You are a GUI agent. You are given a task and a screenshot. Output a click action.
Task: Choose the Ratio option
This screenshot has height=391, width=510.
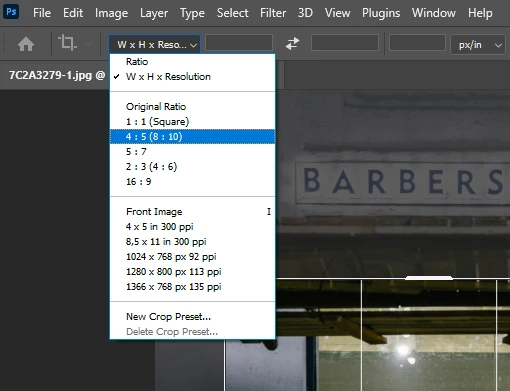pyautogui.click(x=193, y=62)
